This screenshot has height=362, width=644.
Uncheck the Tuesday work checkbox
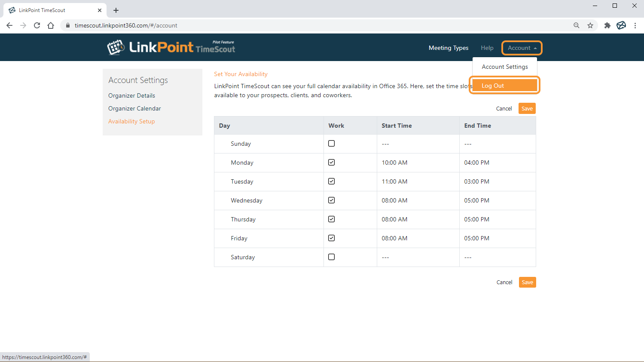[331, 181]
